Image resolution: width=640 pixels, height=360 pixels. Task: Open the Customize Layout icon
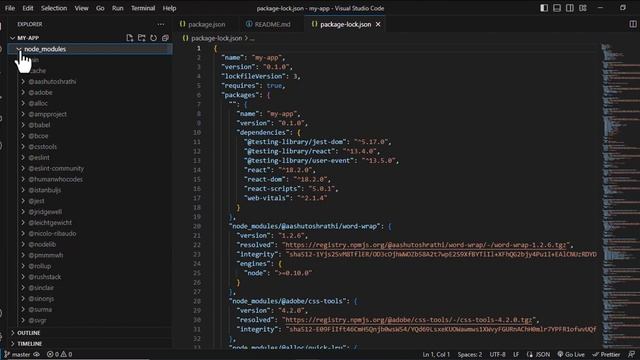click(x=583, y=8)
